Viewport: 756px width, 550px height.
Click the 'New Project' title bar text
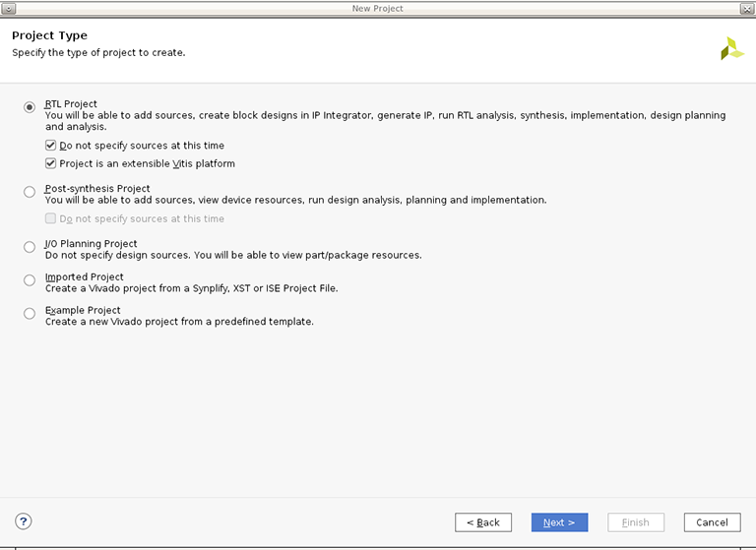coord(378,8)
